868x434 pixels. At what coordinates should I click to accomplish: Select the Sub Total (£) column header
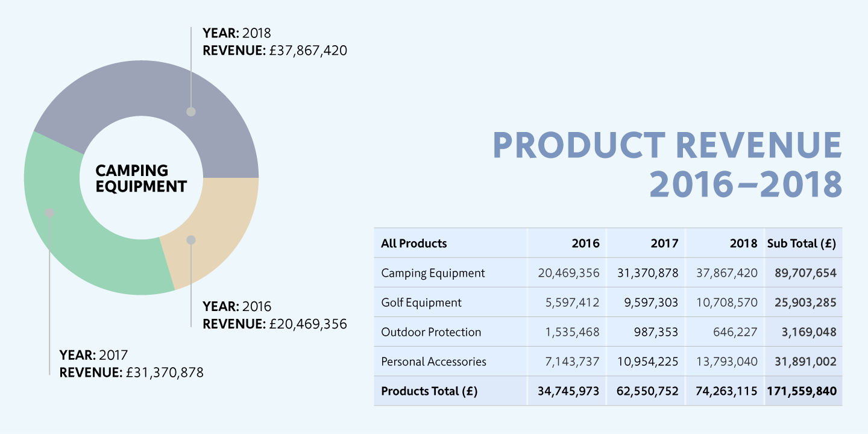(x=802, y=244)
